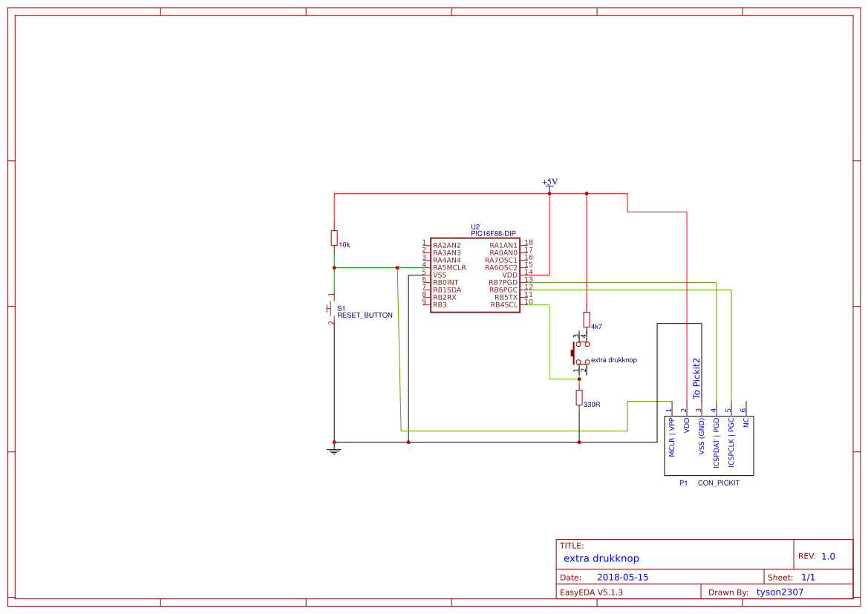Viewport: 868px width, 614px height.
Task: Click the MCLR | VPP pin label
Action: (x=670, y=437)
